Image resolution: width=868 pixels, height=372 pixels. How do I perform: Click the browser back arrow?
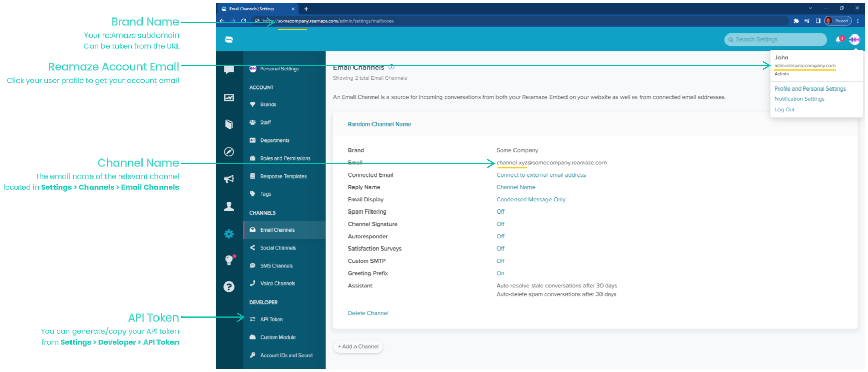click(222, 21)
